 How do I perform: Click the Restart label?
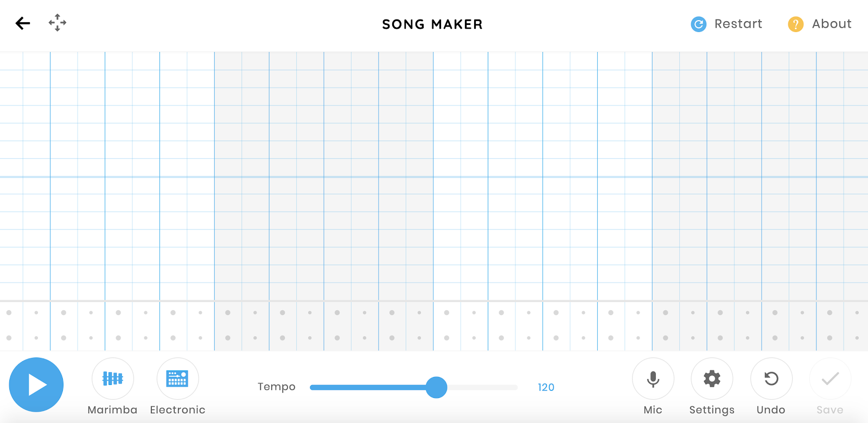(738, 24)
